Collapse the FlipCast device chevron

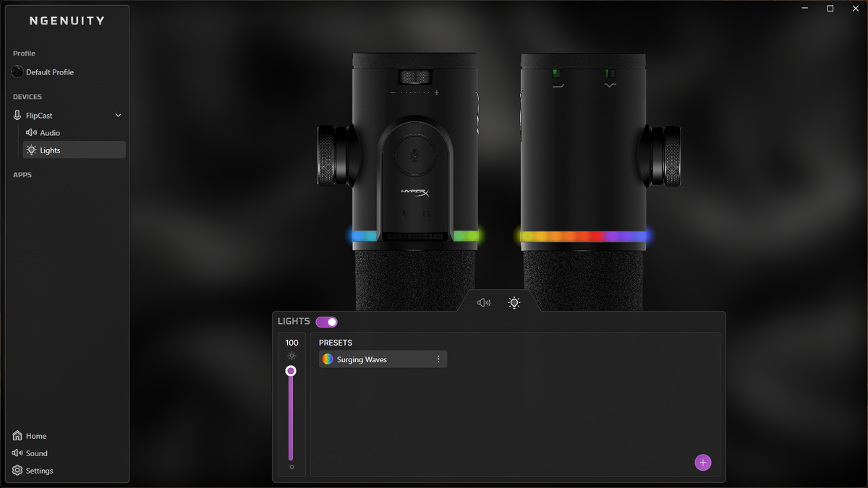click(119, 116)
